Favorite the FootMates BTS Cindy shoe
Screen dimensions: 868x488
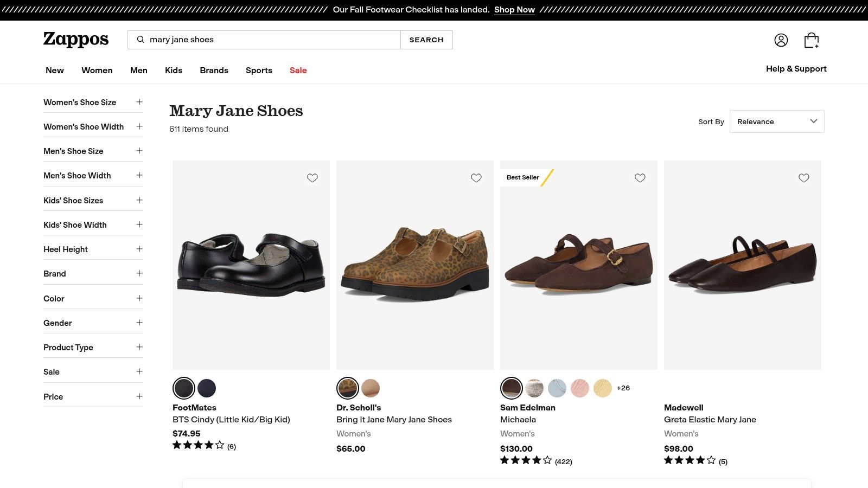312,178
